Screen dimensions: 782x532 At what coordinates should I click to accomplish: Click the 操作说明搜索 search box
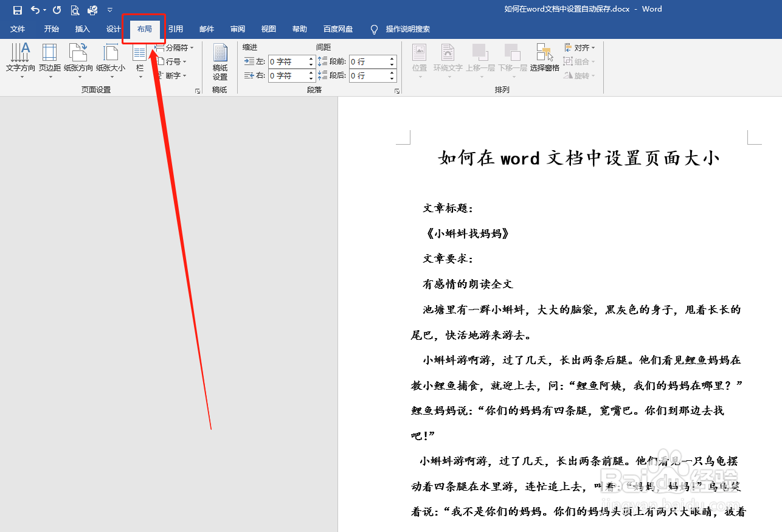tap(408, 29)
